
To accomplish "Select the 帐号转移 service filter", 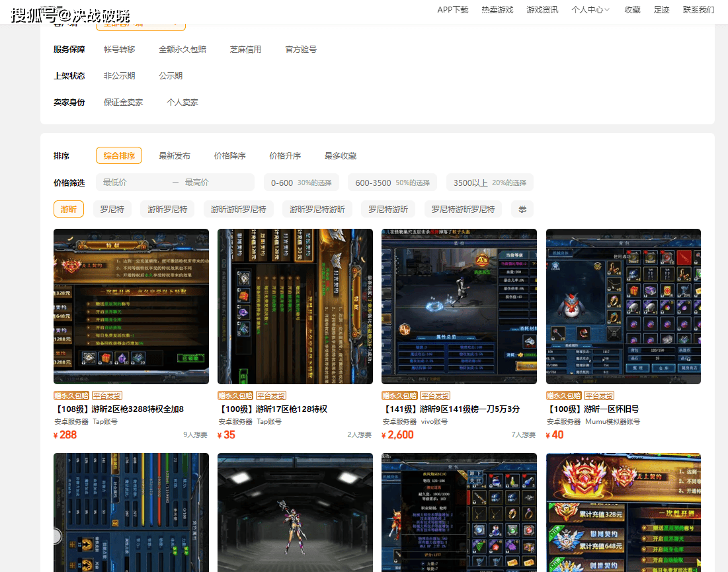I will (119, 50).
